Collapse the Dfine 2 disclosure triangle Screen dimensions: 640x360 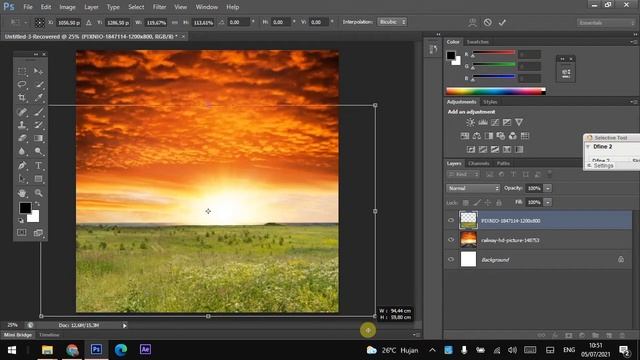pyautogui.click(x=588, y=147)
